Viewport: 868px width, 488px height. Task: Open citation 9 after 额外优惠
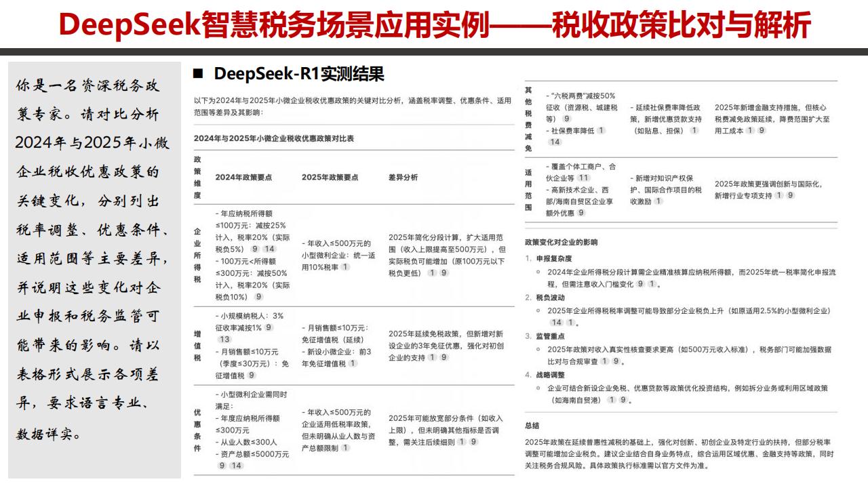click(581, 213)
